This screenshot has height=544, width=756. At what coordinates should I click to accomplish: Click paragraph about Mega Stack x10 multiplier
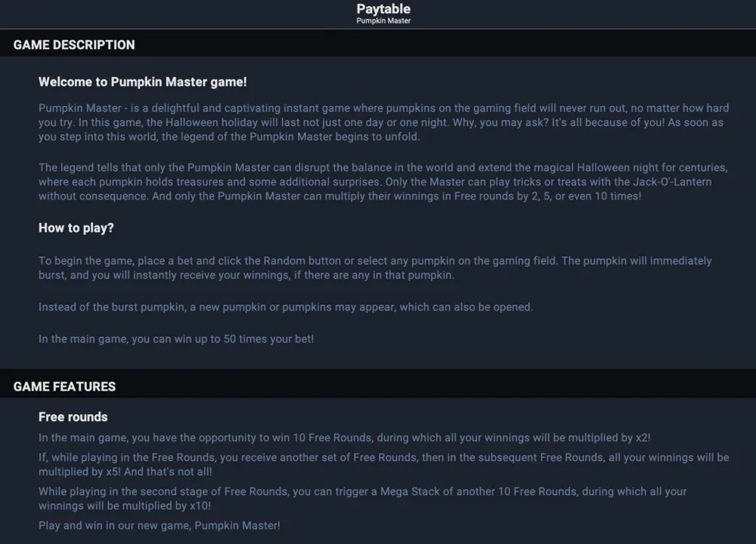pos(363,499)
